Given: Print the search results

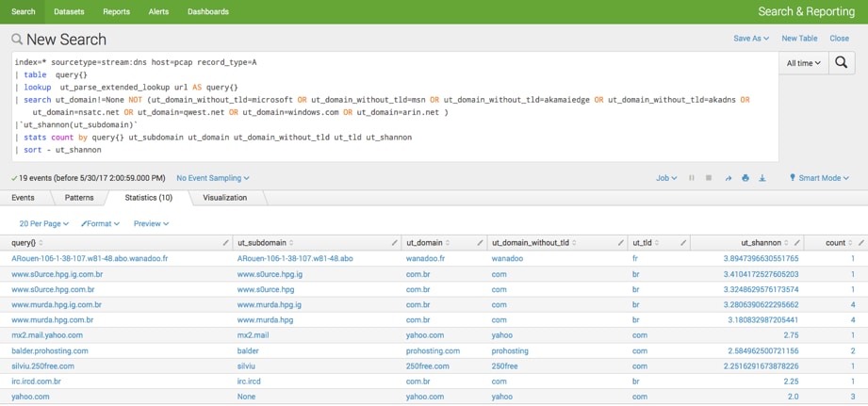Looking at the screenshot, I should (x=745, y=178).
